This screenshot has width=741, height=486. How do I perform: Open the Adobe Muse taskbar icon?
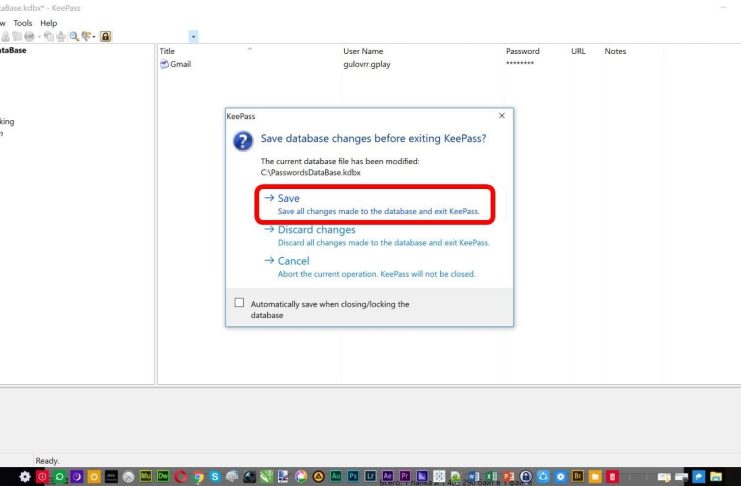coord(146,476)
